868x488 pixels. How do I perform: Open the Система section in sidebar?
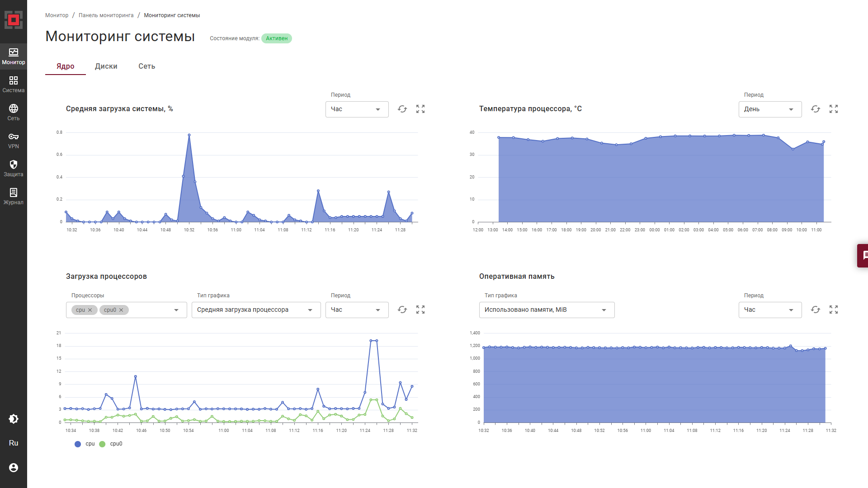pos(14,84)
